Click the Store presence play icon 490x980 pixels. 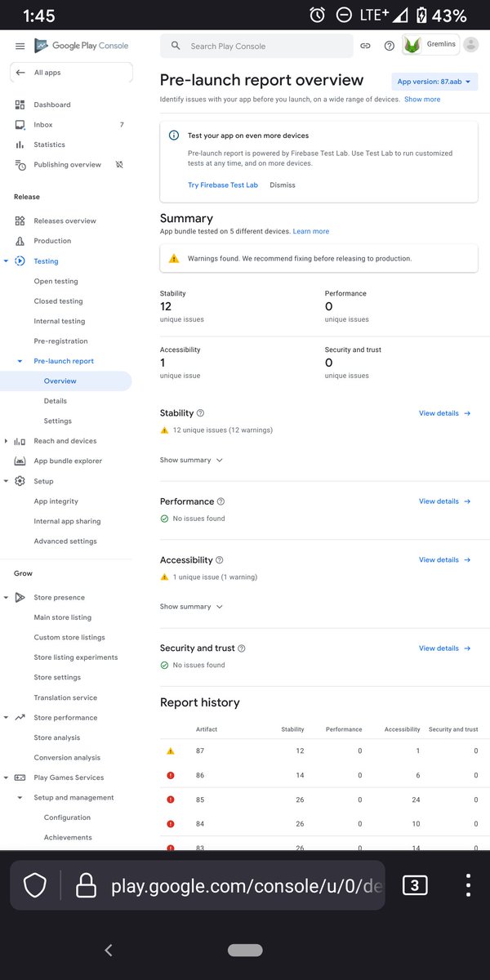tap(20, 598)
